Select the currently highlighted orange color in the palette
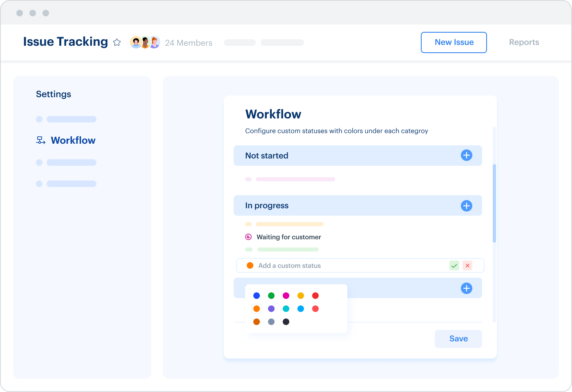572x392 pixels. (x=257, y=309)
